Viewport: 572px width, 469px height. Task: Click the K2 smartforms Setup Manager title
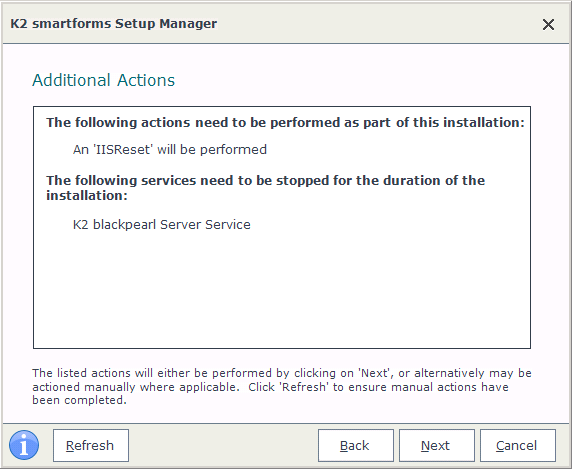pos(113,24)
